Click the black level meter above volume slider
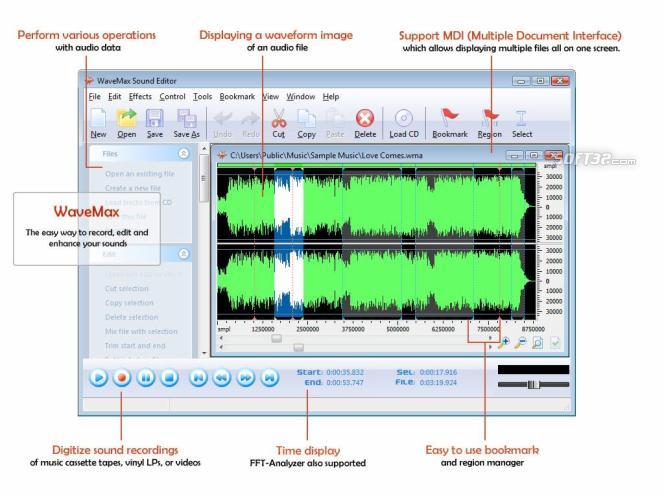This screenshot has width=664, height=498. (x=533, y=370)
